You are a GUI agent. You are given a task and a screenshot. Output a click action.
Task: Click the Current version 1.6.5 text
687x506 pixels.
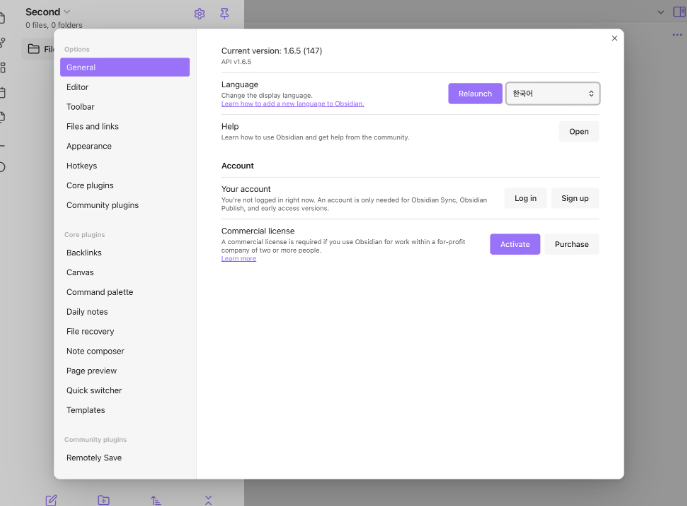coord(272,51)
